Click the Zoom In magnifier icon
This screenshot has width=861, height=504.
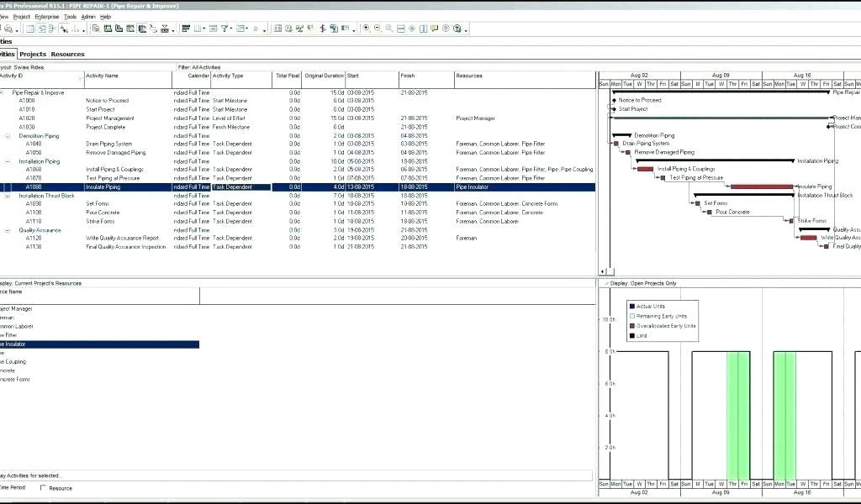coord(366,29)
